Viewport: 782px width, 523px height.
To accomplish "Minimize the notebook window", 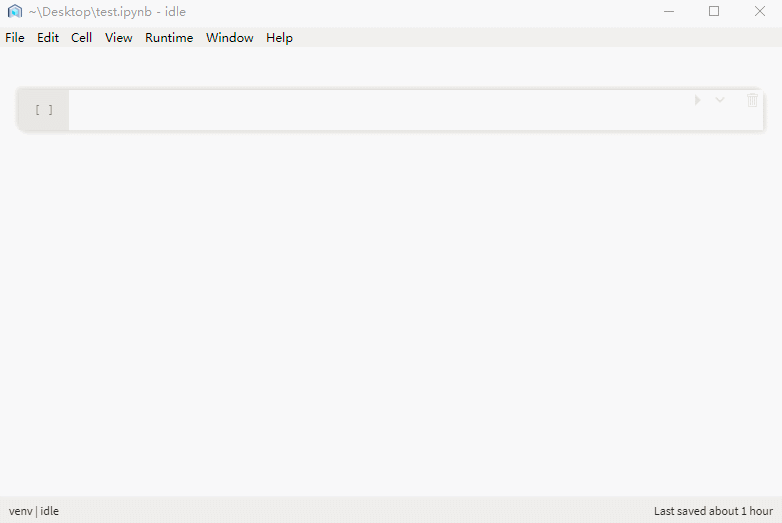I will point(668,12).
